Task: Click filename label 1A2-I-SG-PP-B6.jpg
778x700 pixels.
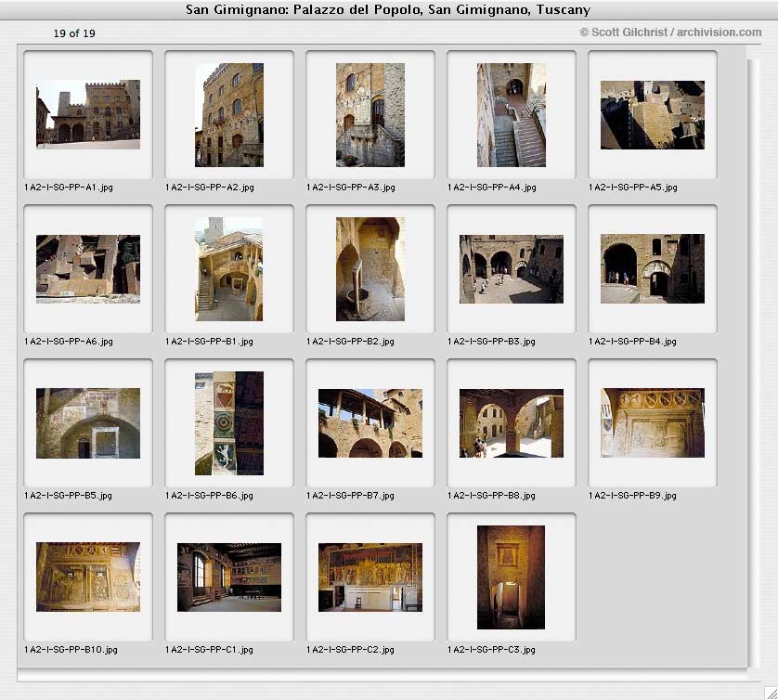Action: pos(209,496)
